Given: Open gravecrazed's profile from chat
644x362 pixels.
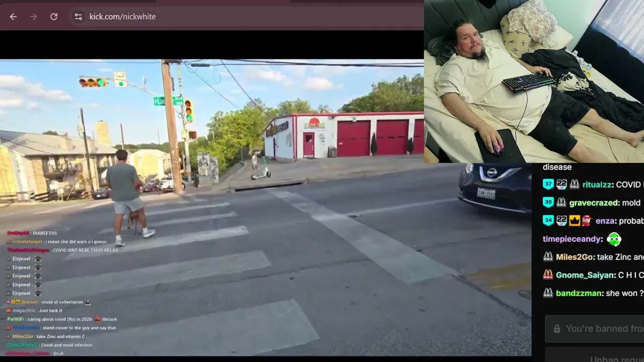Looking at the screenshot, I should pyautogui.click(x=594, y=203).
